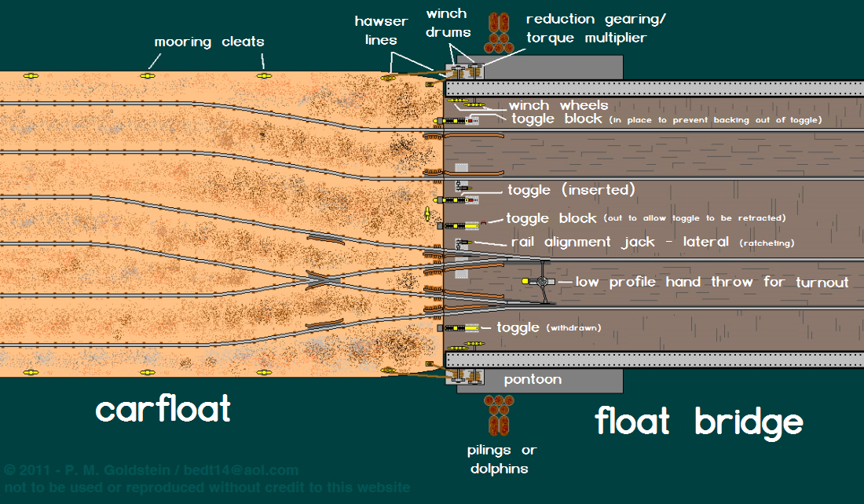Click the 'mooring cleats' label
This screenshot has height=504, width=864.
(x=209, y=42)
